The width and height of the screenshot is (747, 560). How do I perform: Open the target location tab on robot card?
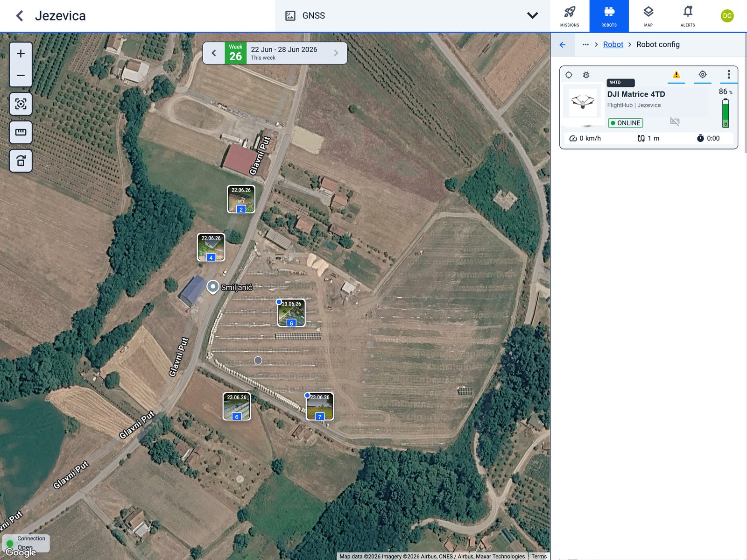[x=703, y=75]
